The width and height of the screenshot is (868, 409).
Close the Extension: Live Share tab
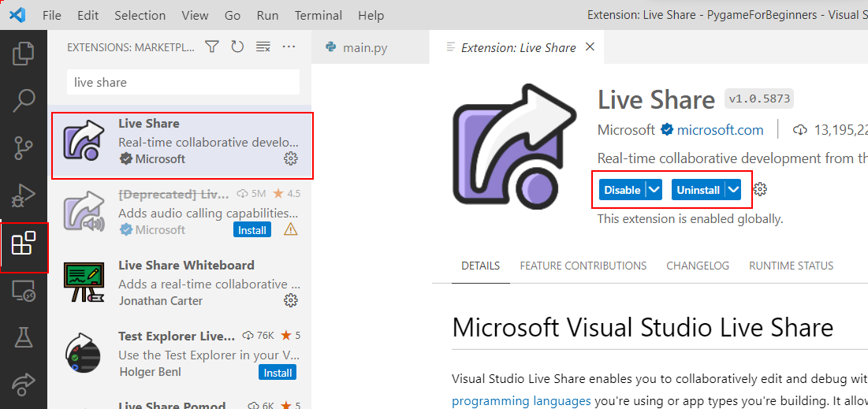click(x=590, y=47)
